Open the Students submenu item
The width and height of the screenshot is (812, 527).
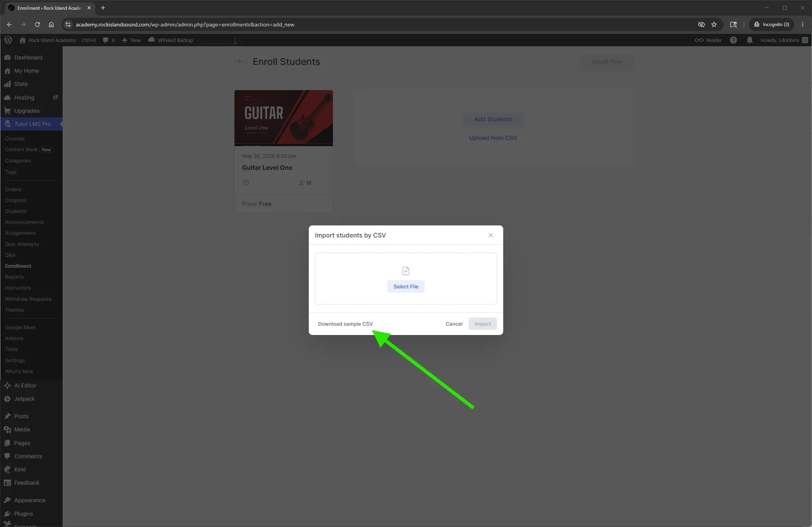pyautogui.click(x=16, y=211)
